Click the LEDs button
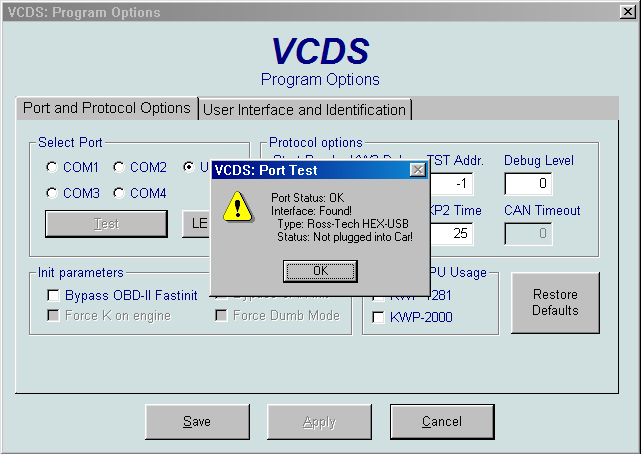This screenshot has width=641, height=454. pos(196,224)
